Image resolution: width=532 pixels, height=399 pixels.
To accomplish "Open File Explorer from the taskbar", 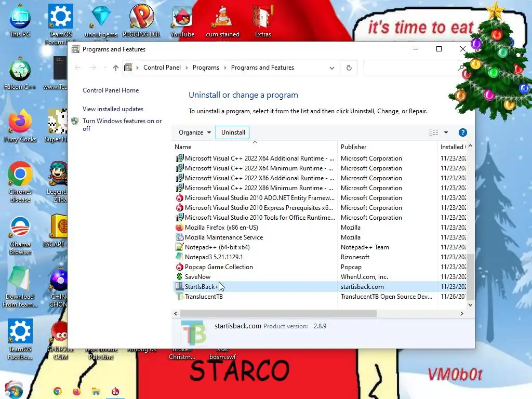I will point(96,391).
